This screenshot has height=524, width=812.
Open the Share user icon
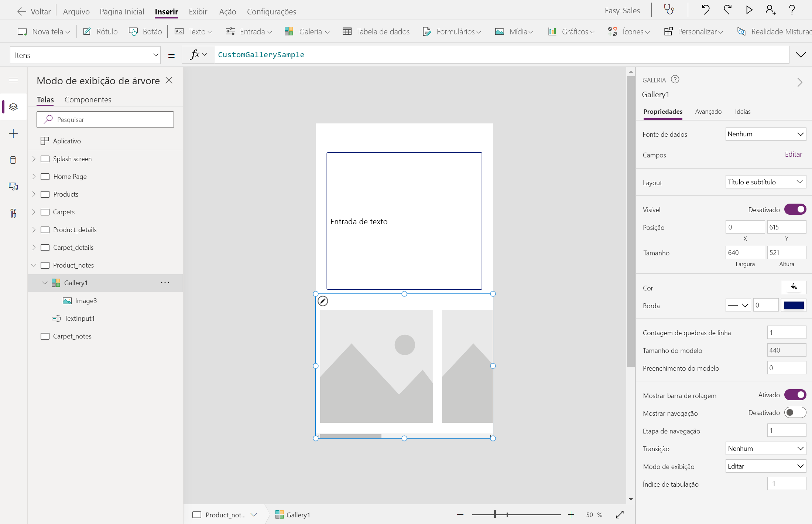pyautogui.click(x=770, y=10)
